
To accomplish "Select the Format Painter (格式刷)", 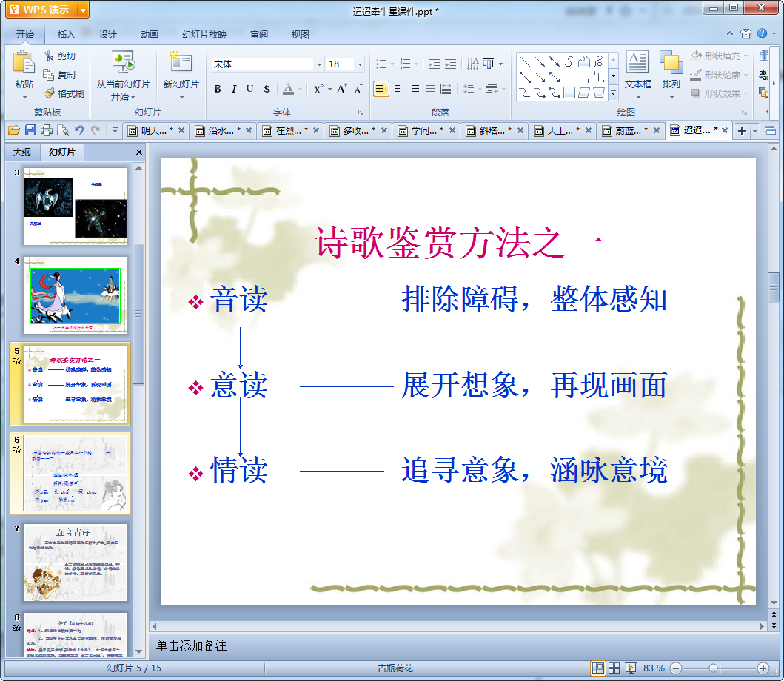I will [x=64, y=93].
